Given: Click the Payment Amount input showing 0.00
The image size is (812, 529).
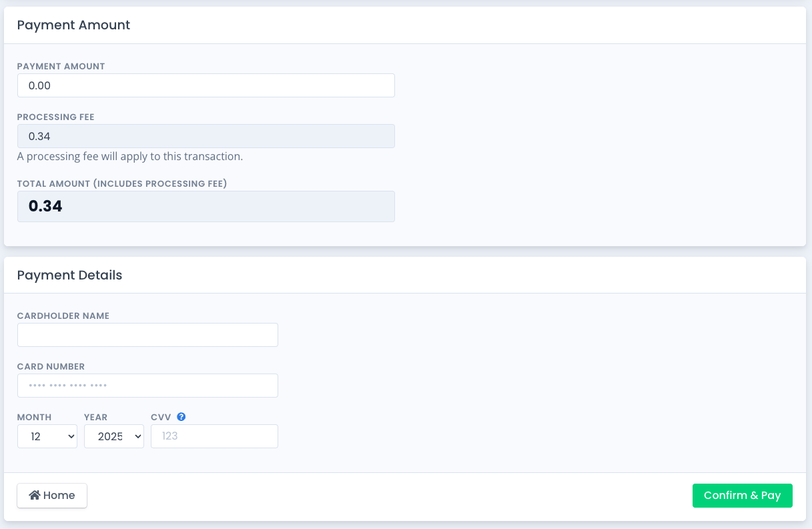Looking at the screenshot, I should pyautogui.click(x=206, y=85).
